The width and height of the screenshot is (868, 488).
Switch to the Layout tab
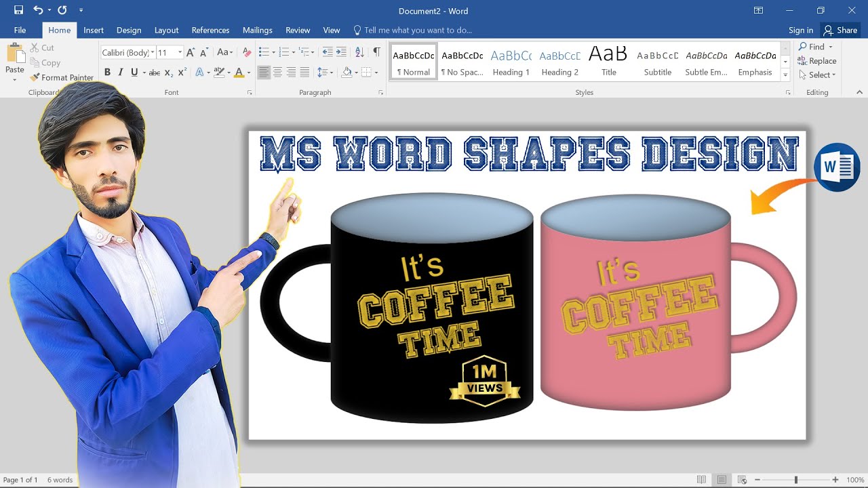[x=166, y=30]
